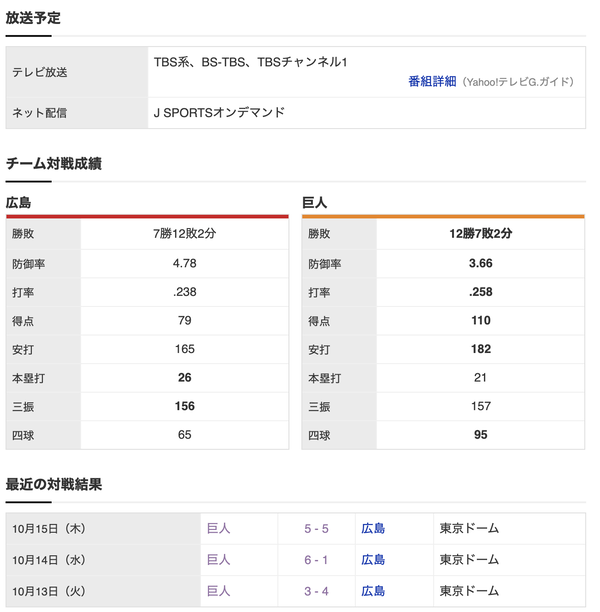This screenshot has width=600, height=612.
Task: Select Giants home runs value 21
Action: [x=481, y=377]
